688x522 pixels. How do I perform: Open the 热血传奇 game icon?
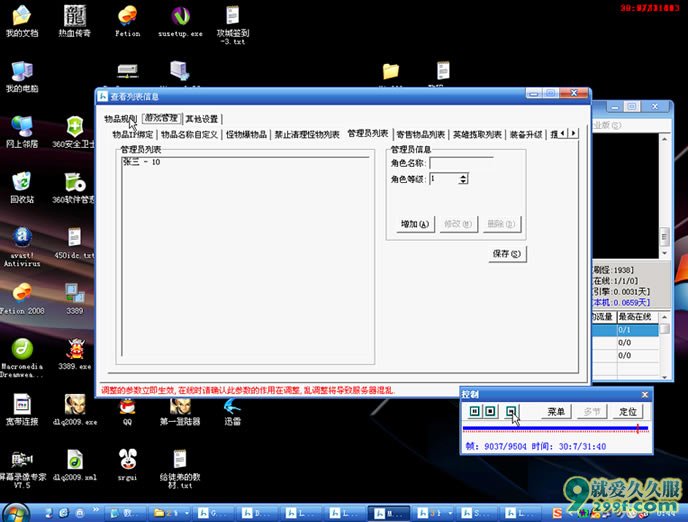(x=74, y=21)
